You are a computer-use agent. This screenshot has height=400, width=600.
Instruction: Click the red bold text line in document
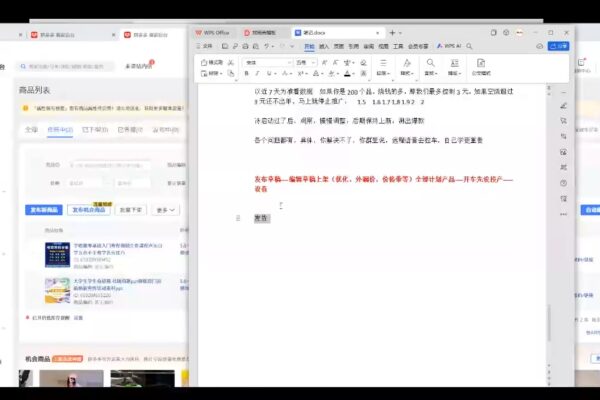pos(383,184)
